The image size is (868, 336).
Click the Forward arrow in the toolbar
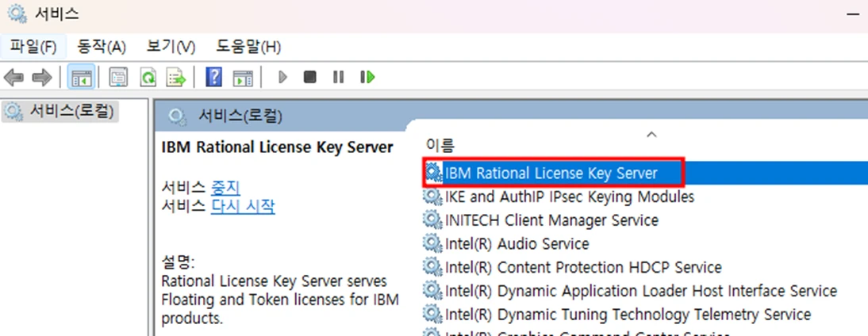(x=42, y=78)
